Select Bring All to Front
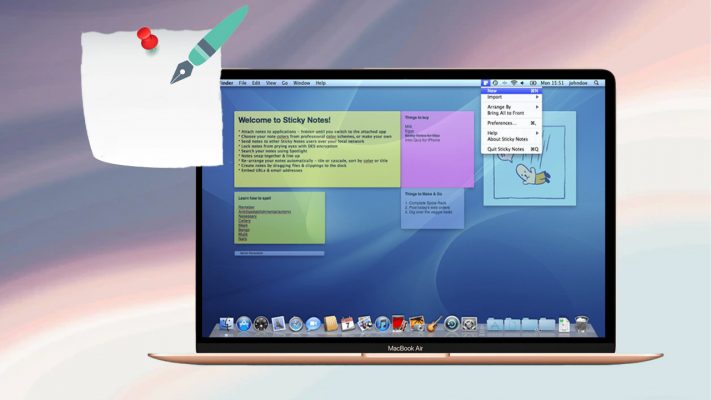The height and width of the screenshot is (400, 711). [511, 113]
